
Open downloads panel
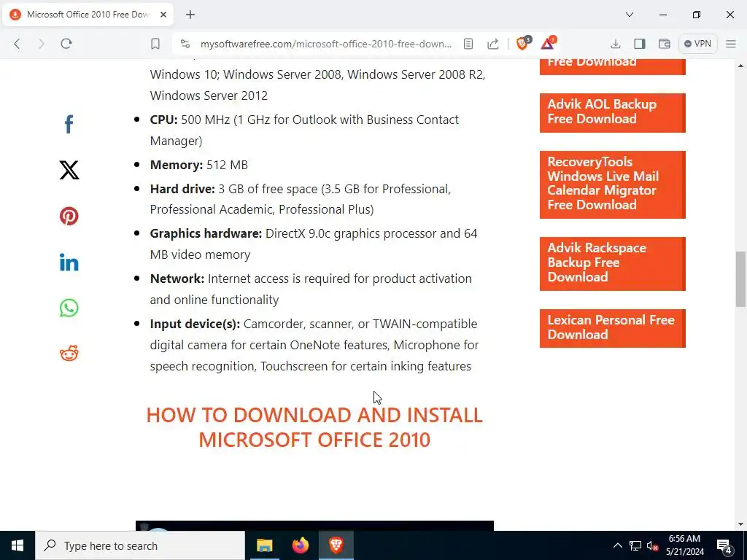coord(616,44)
